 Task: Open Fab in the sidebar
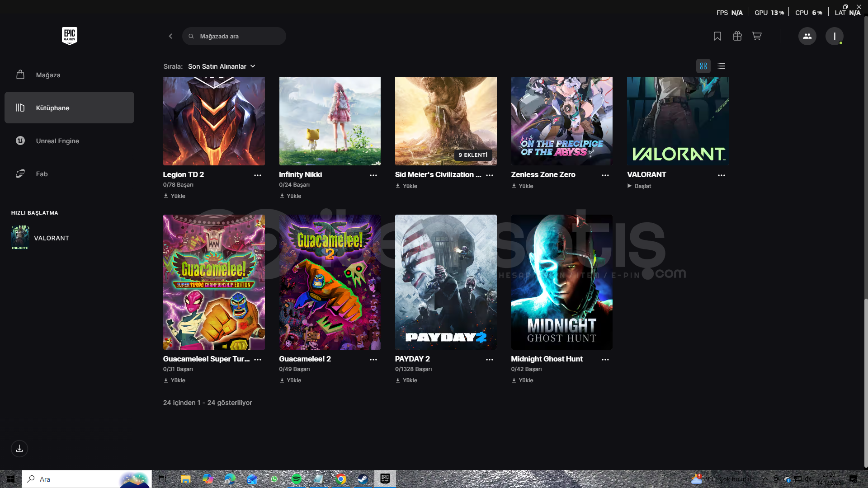point(42,174)
